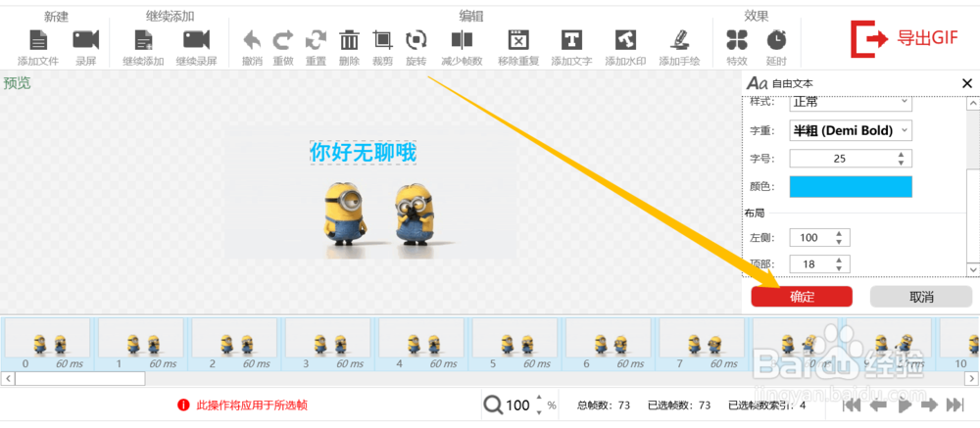This screenshot has width=980, height=428.
Task: Export via the 导出GIF button
Action: pos(904,39)
